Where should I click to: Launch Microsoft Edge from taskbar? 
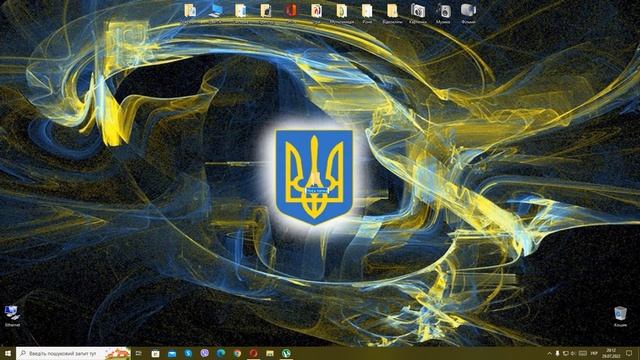point(221,353)
